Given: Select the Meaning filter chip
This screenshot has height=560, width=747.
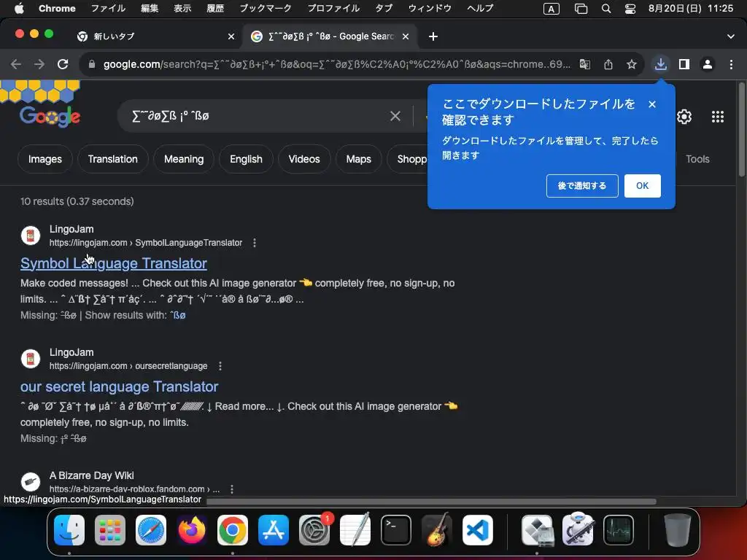Looking at the screenshot, I should (183, 159).
